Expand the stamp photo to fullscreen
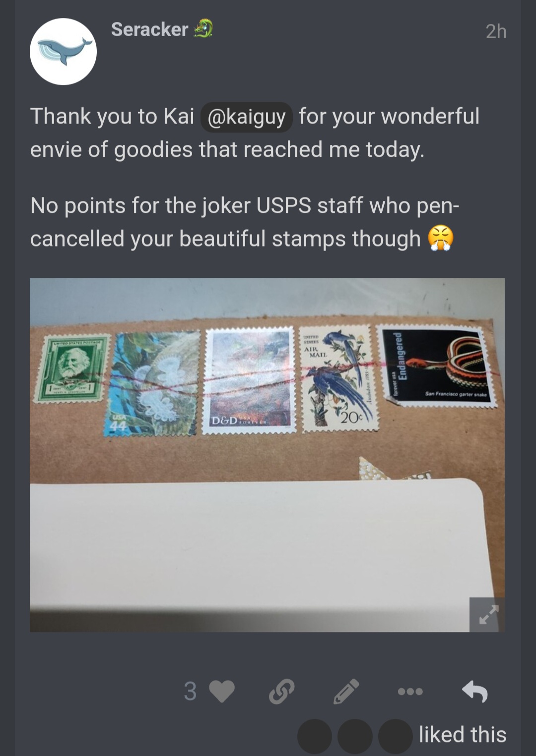 point(487,615)
